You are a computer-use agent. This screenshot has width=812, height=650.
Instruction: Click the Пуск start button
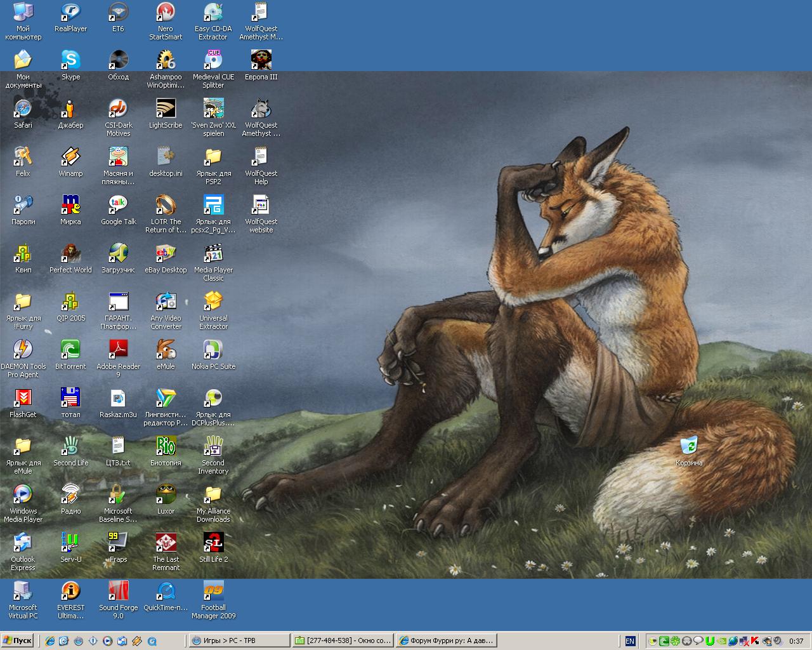coord(18,640)
